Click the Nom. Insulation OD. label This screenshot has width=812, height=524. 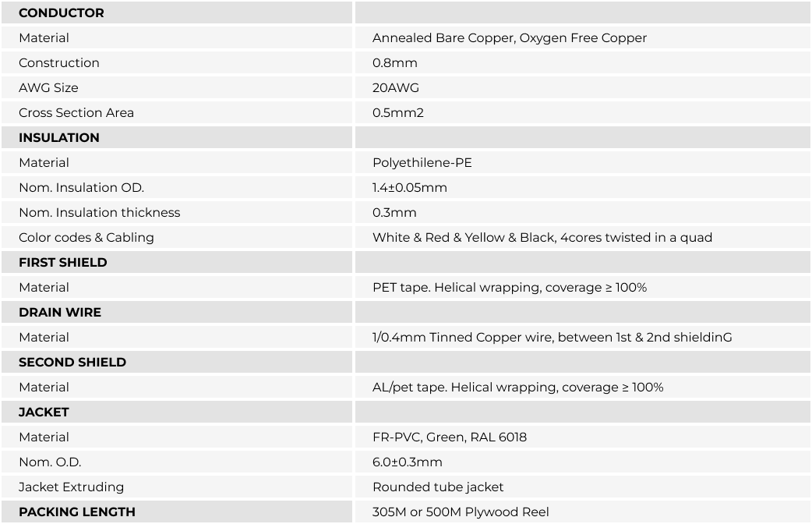point(81,188)
